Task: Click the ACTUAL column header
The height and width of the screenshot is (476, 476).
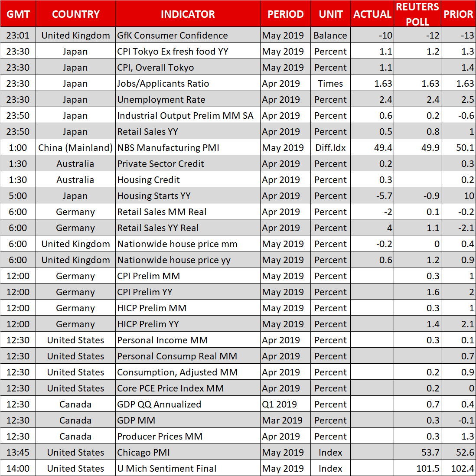Action: (x=372, y=14)
